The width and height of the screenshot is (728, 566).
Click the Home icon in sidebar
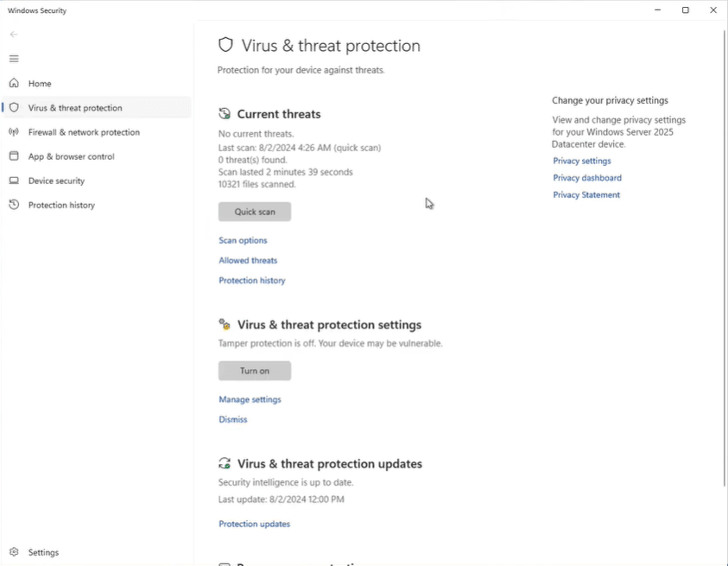(x=14, y=84)
